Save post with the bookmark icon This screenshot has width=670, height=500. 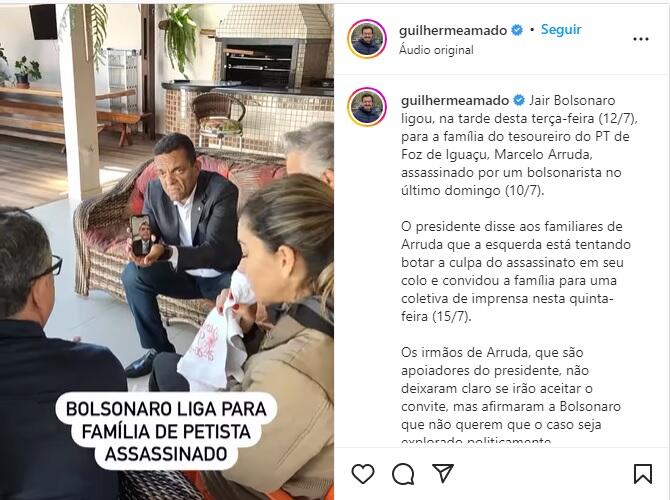pos(643,474)
